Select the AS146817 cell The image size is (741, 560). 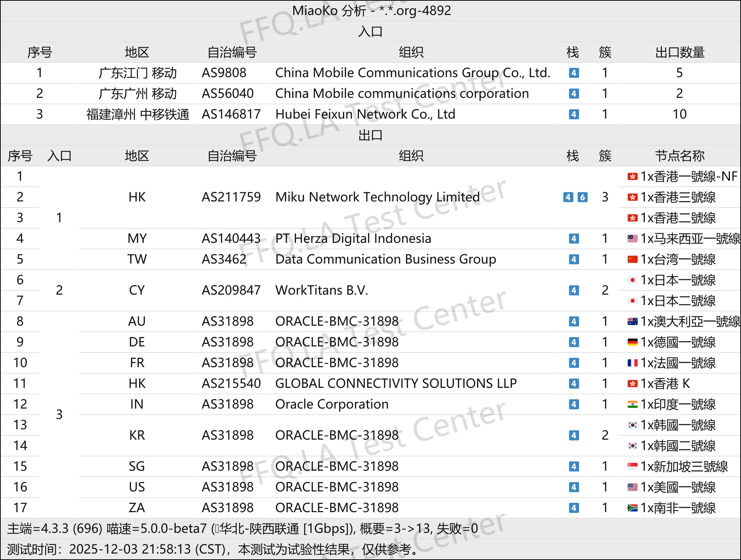(x=231, y=114)
